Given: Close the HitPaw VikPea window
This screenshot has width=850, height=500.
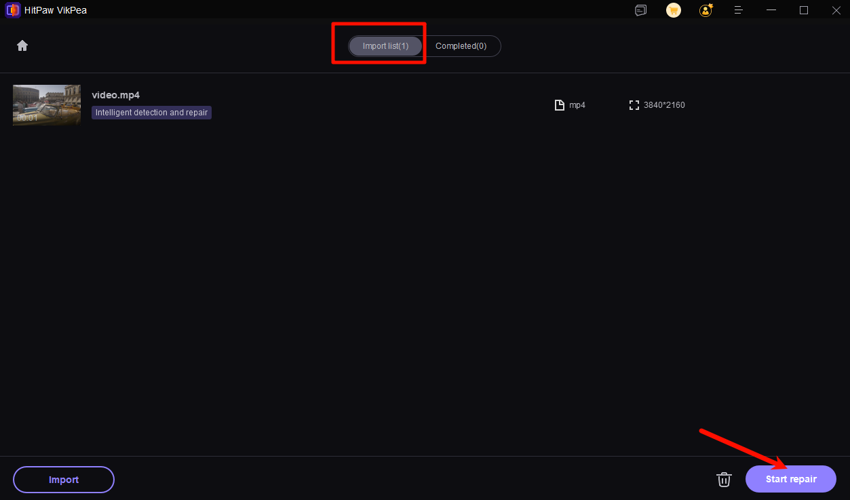Looking at the screenshot, I should pos(835,10).
